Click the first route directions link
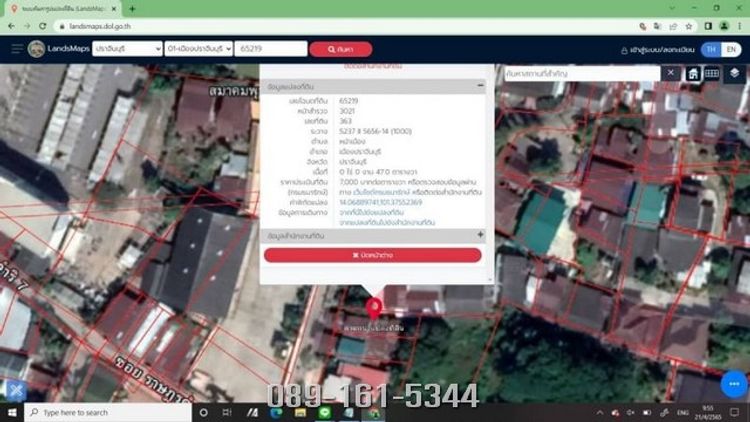The height and width of the screenshot is (422, 750). [x=371, y=212]
